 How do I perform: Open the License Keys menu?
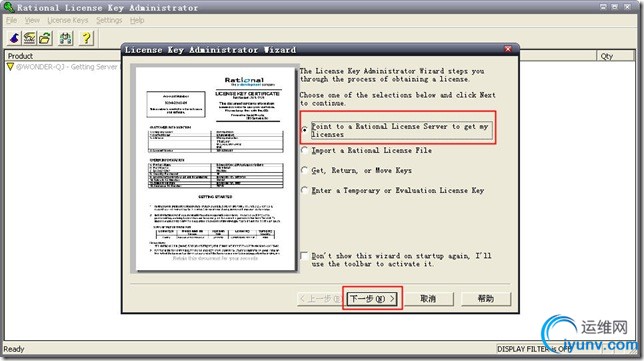[x=68, y=20]
